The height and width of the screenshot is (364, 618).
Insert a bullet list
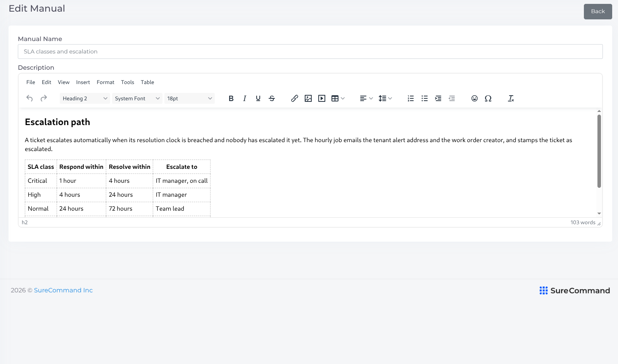425,98
